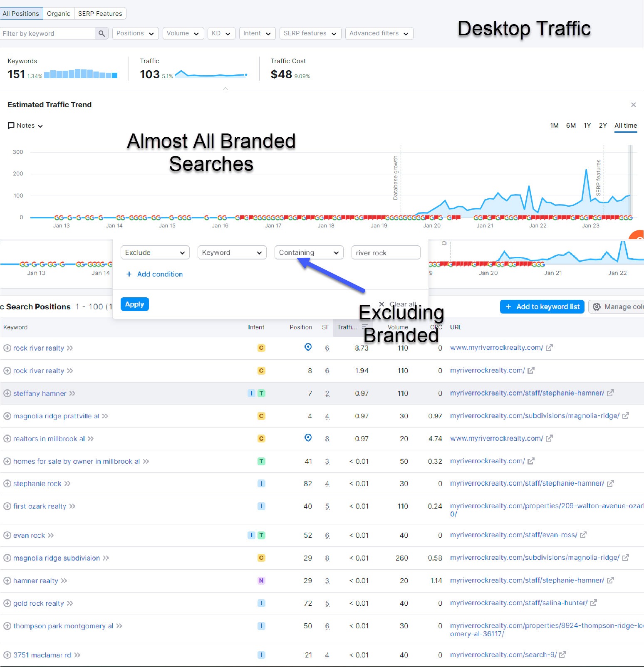This screenshot has width=644, height=667.
Task: Click the Manage columns gear icon
Action: click(x=597, y=307)
